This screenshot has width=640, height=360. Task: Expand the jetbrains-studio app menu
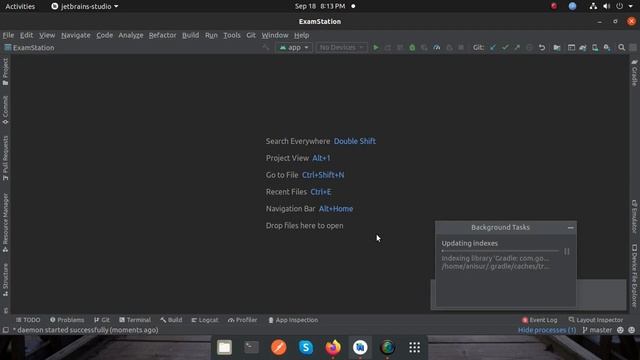pos(85,6)
